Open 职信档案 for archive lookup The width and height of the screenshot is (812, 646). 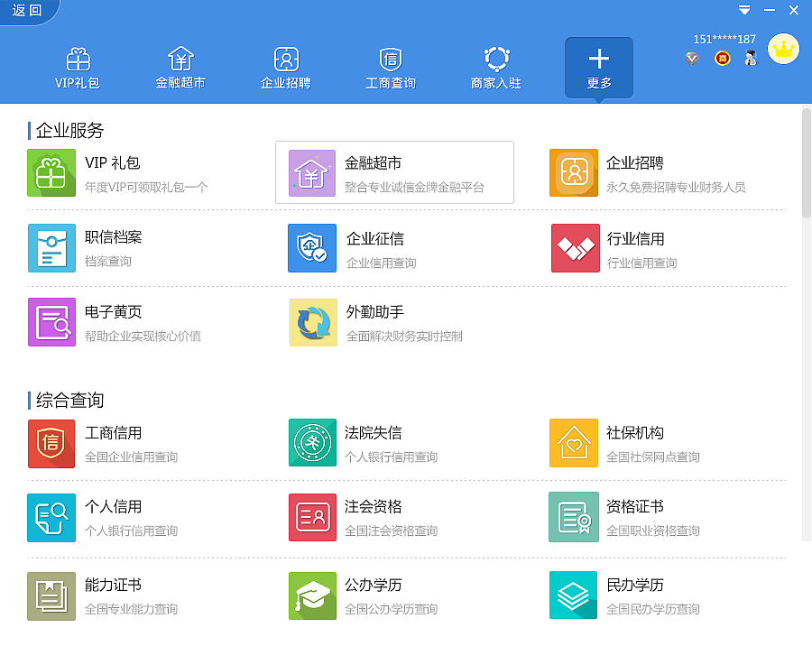[x=51, y=247]
